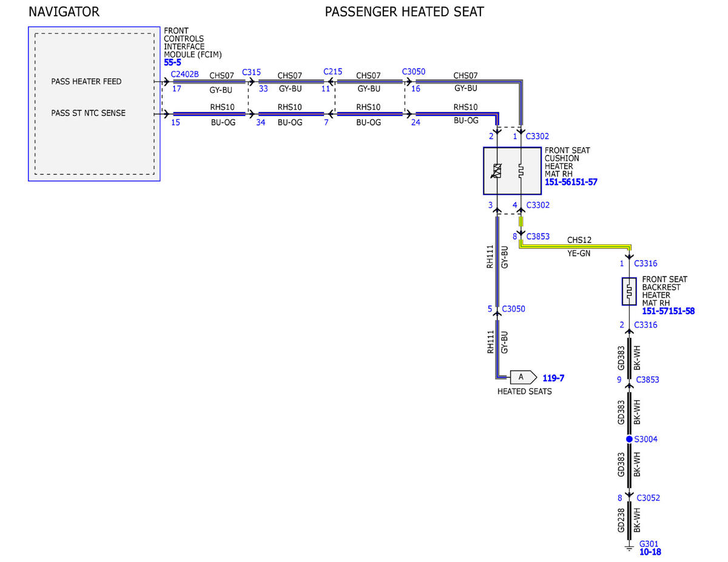Select the C2402B connector label
The height and width of the screenshot is (562, 728).
(184, 75)
